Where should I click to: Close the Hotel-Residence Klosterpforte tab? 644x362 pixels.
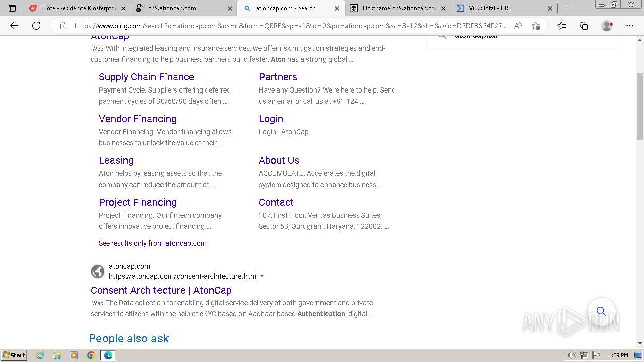(123, 8)
